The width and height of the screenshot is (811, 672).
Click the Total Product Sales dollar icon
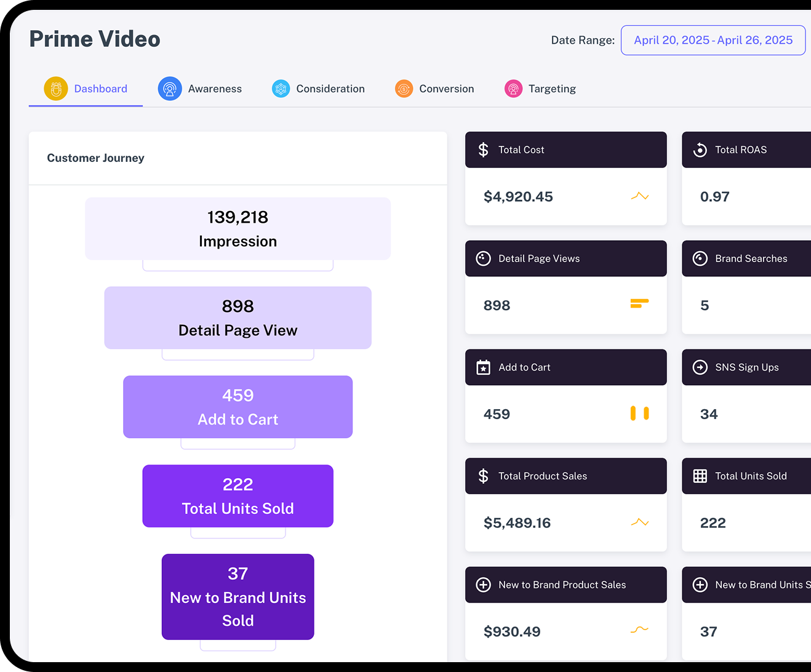484,476
